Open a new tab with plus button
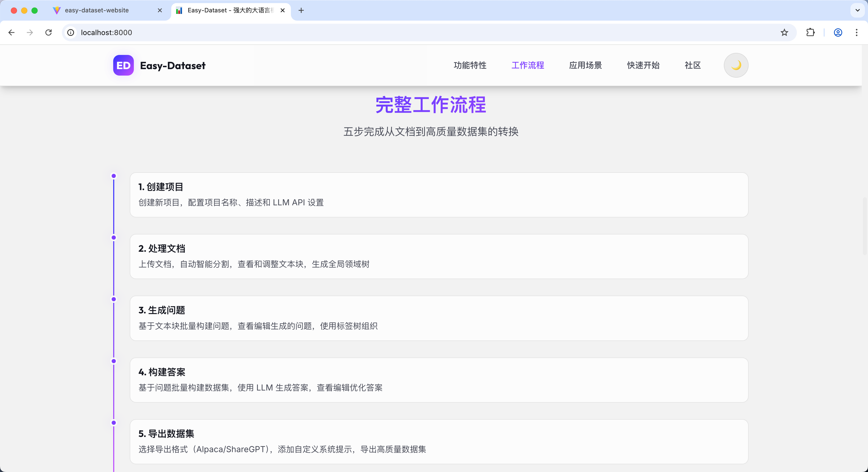 pyautogui.click(x=301, y=11)
